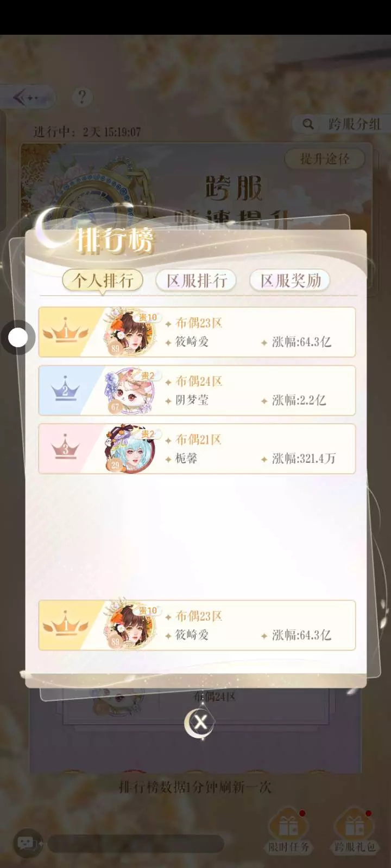This screenshot has height=868, width=391.
Task: Switch to the 区服排行 tab
Action: (x=197, y=280)
